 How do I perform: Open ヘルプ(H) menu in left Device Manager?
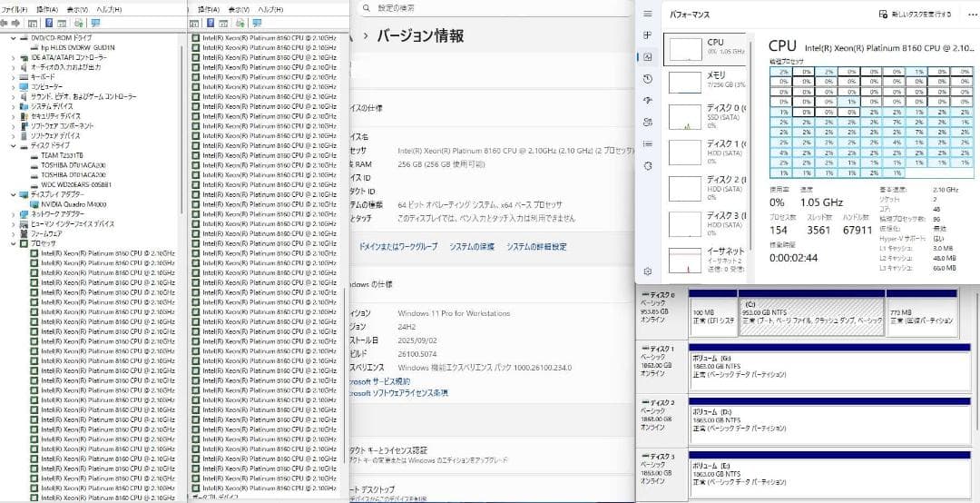[110, 10]
